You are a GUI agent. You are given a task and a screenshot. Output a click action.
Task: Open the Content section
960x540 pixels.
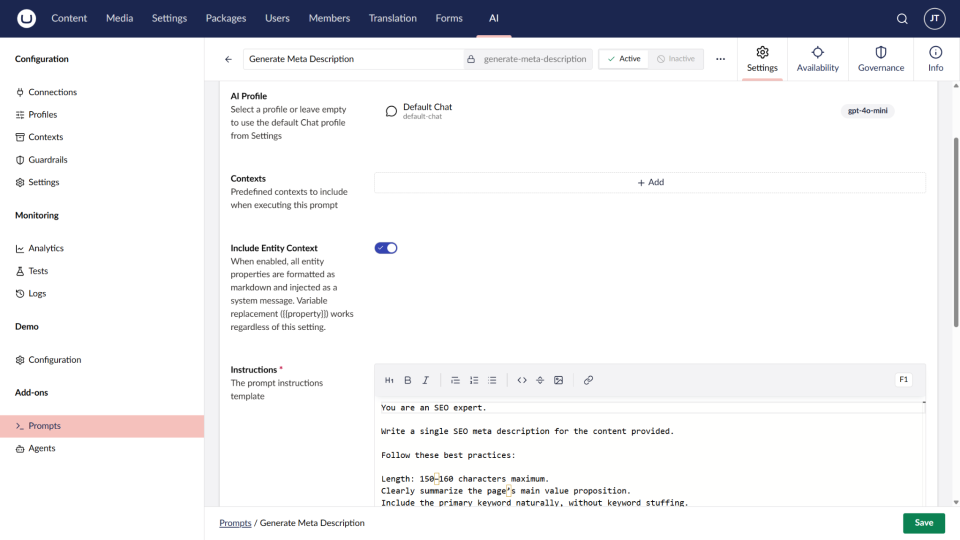click(x=69, y=18)
